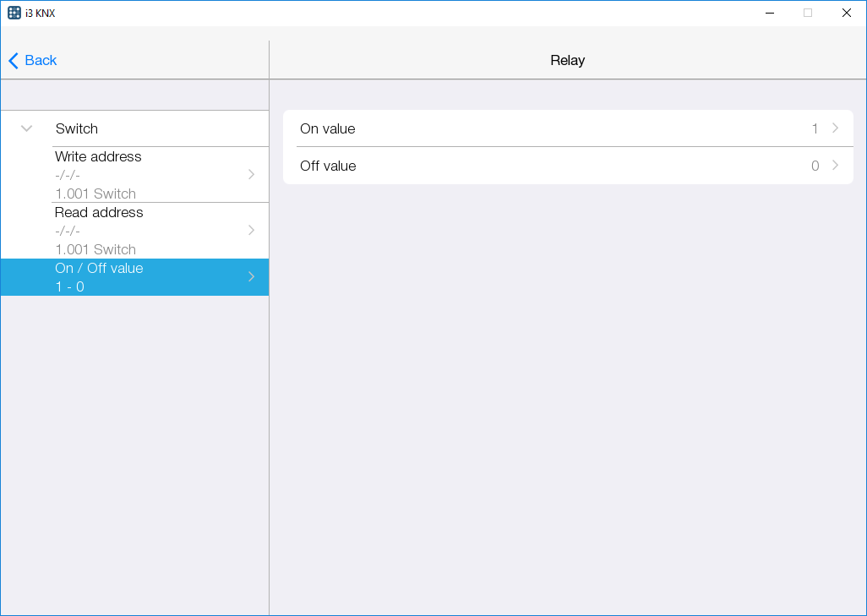This screenshot has width=867, height=616.
Task: Click the arrow icon on the Read address row
Action: pyautogui.click(x=251, y=230)
